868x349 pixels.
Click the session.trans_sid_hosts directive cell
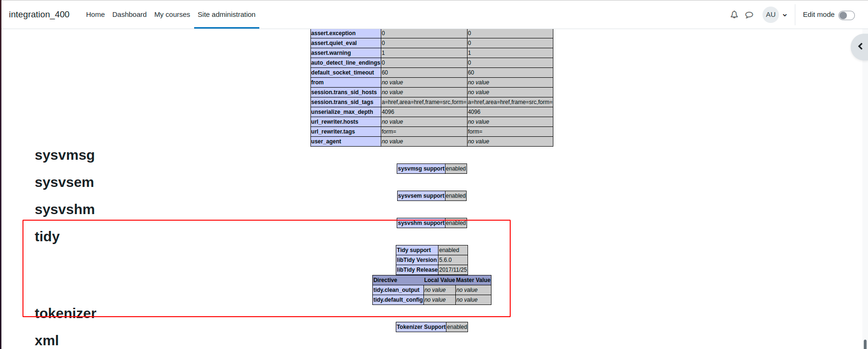click(x=346, y=92)
